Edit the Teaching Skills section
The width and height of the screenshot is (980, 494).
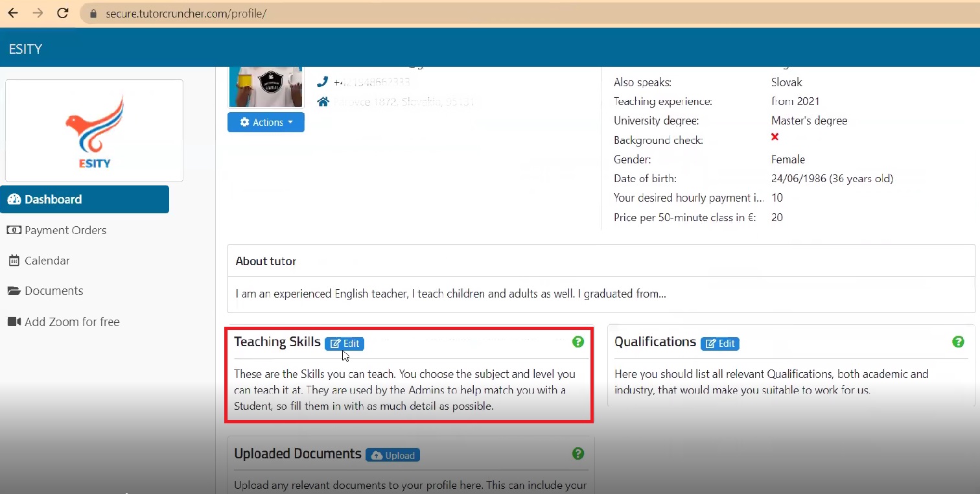point(344,344)
